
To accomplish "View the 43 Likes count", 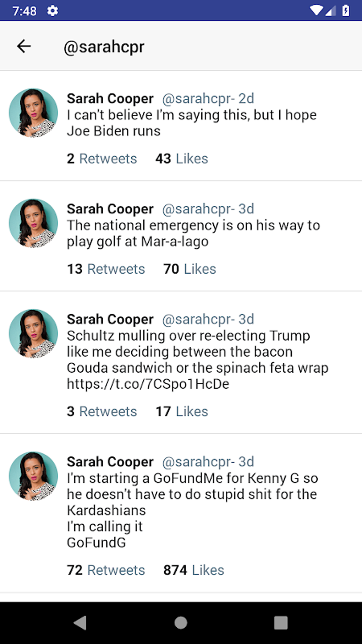I will tap(182, 159).
